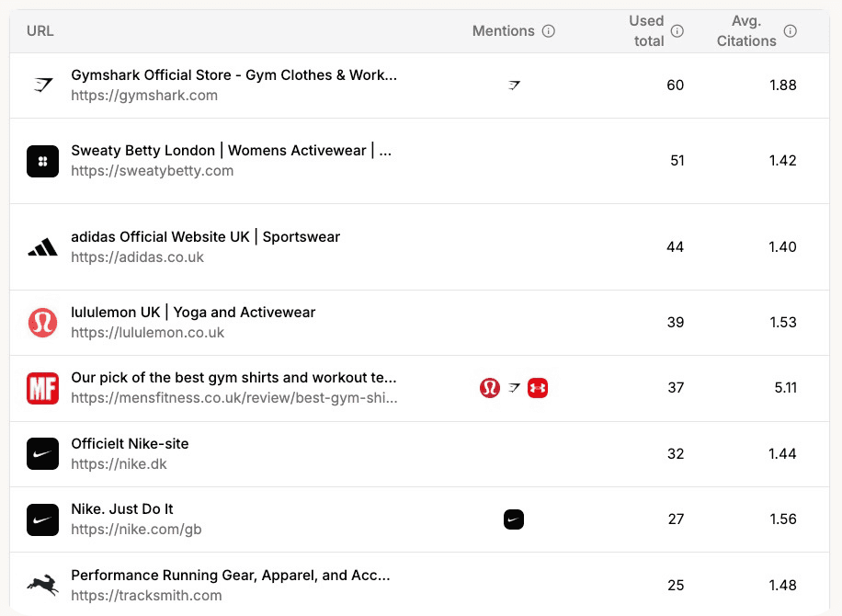Screen dimensions: 842x616
Task: Click the Avg. Citations info icon
Action: click(790, 31)
